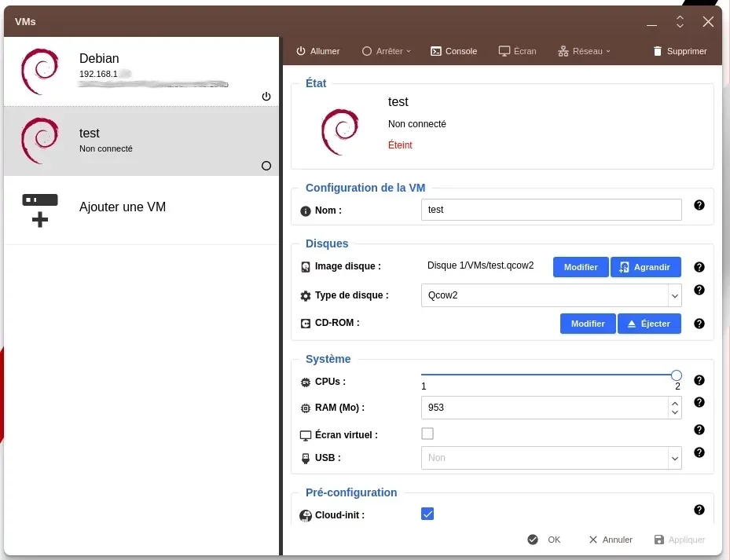Open the Type de disque Qcow2 dropdown
The image size is (730, 560).
(551, 295)
